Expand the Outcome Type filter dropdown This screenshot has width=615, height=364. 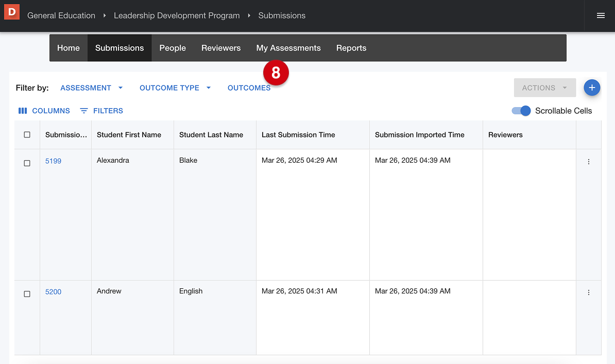tap(175, 88)
